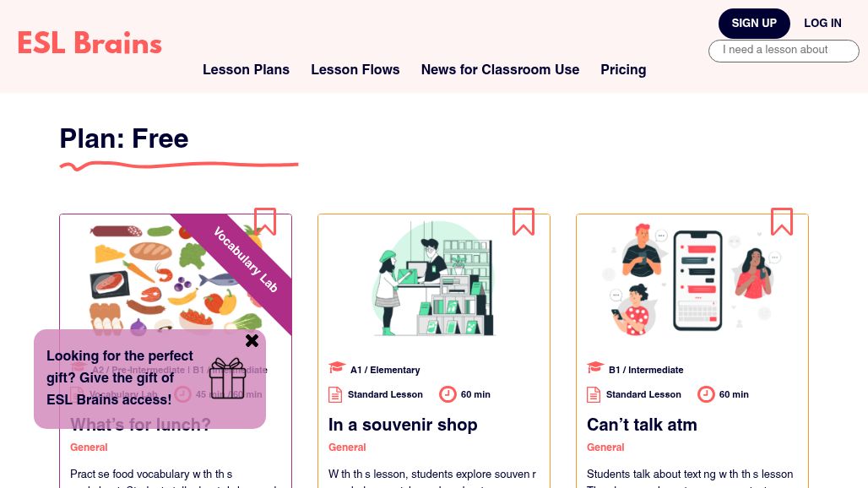
Task: Click the LOG IN link
Action: pyautogui.click(x=822, y=24)
